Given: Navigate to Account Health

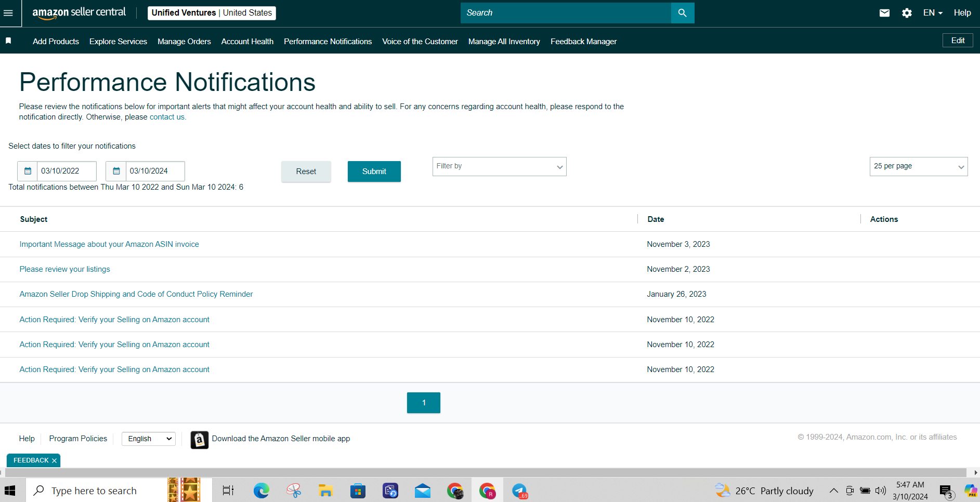Looking at the screenshot, I should 247,42.
